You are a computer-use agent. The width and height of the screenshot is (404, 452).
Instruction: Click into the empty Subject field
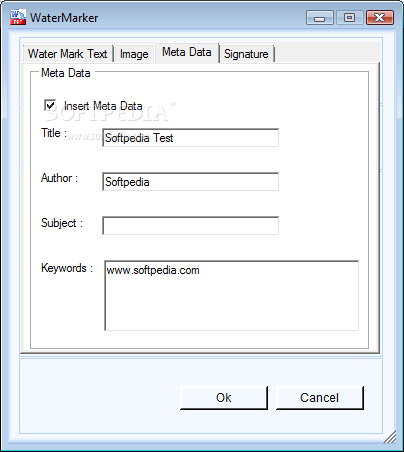[x=190, y=226]
